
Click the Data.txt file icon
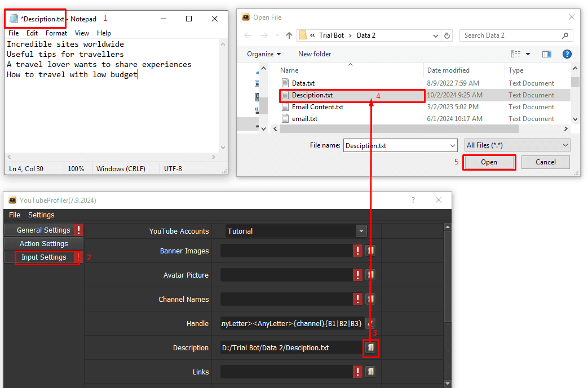click(285, 83)
